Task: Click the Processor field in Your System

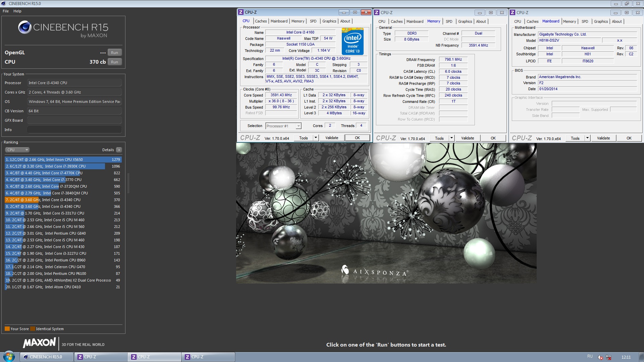Action: pos(74,83)
